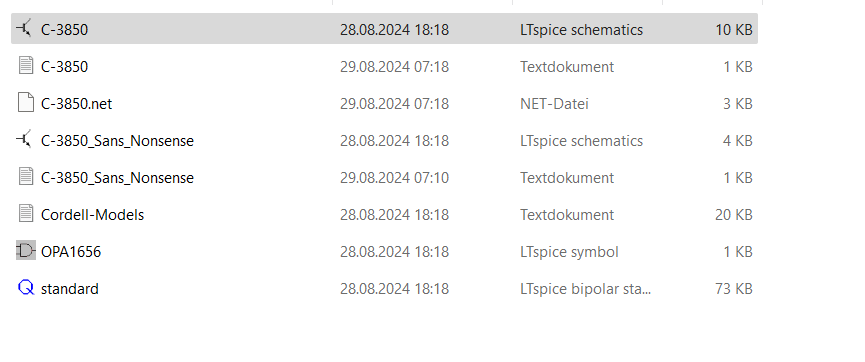Click the OPA1656 file name
This screenshot has height=362, width=865.
(x=71, y=252)
